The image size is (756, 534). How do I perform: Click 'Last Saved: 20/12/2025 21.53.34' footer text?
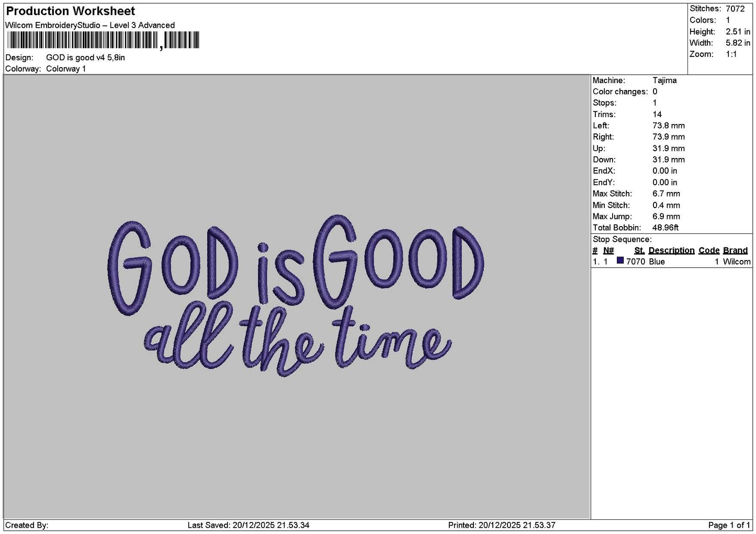point(249,525)
